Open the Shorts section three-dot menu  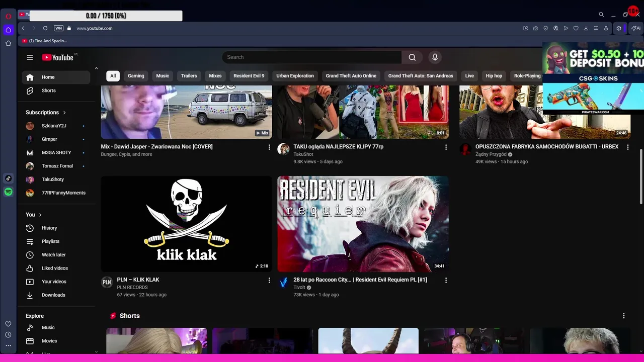pos(624,316)
